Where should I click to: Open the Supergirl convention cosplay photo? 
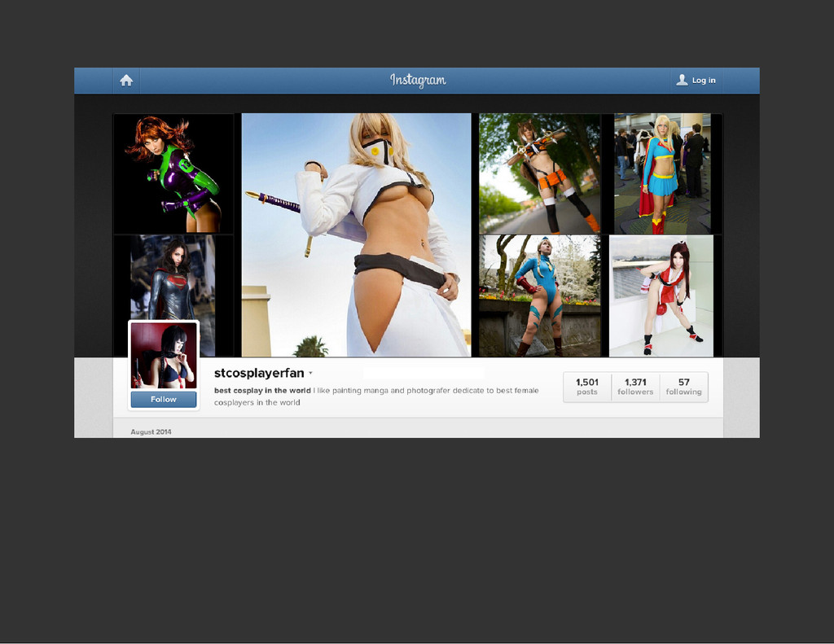pos(662,173)
